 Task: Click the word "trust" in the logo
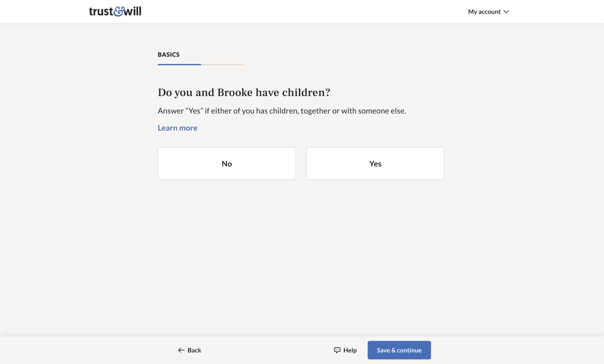click(x=101, y=11)
